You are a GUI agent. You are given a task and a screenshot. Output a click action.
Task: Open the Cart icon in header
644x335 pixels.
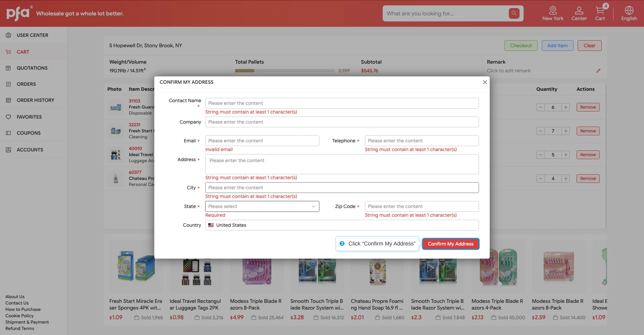(600, 13)
